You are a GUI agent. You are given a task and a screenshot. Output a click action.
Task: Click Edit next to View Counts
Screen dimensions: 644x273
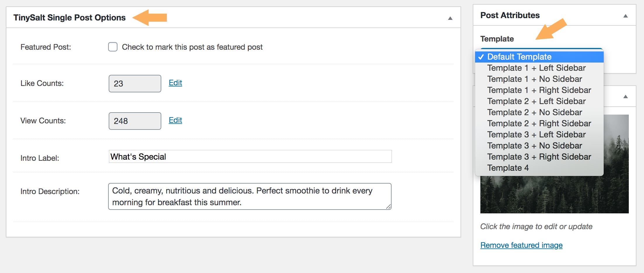click(x=175, y=120)
